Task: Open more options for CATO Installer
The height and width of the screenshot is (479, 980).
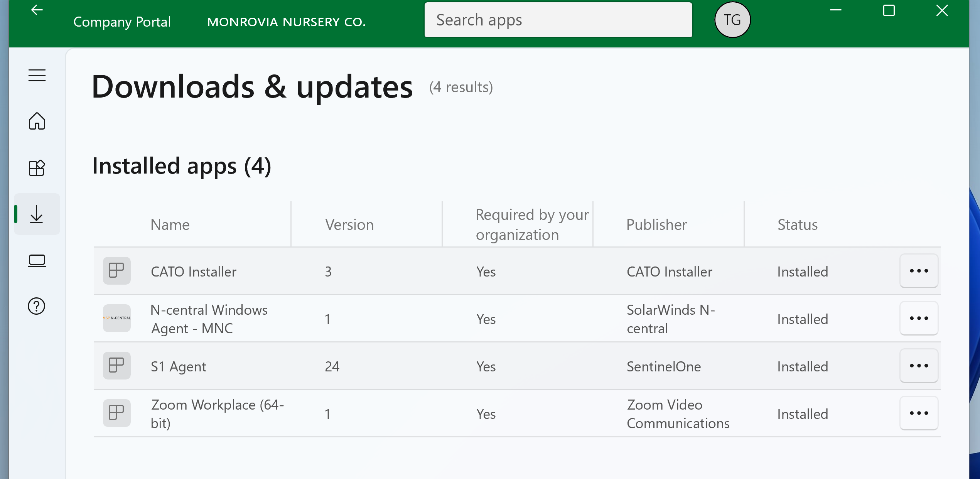Action: click(x=919, y=271)
